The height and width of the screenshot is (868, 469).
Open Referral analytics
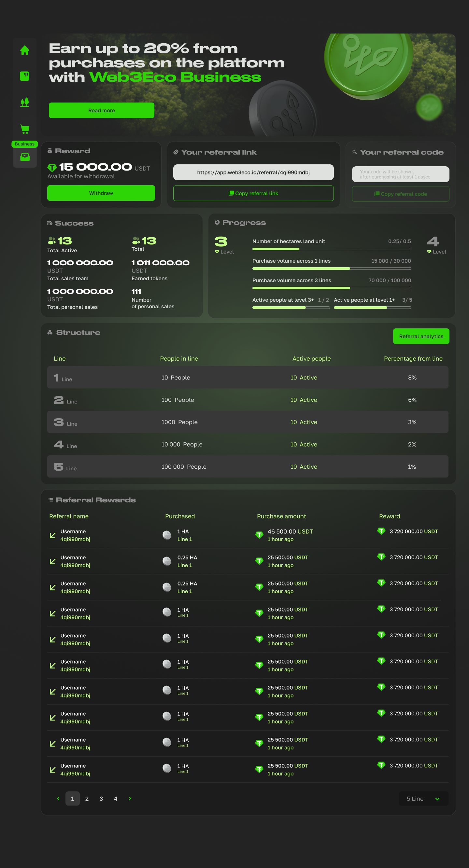click(x=421, y=336)
